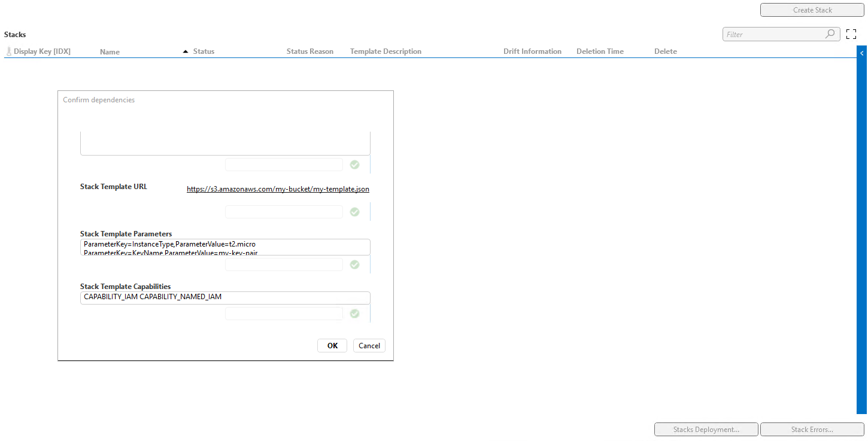Screen dimensions: 868x441
Task: Click the key icon in Display Key header
Action: 8,51
